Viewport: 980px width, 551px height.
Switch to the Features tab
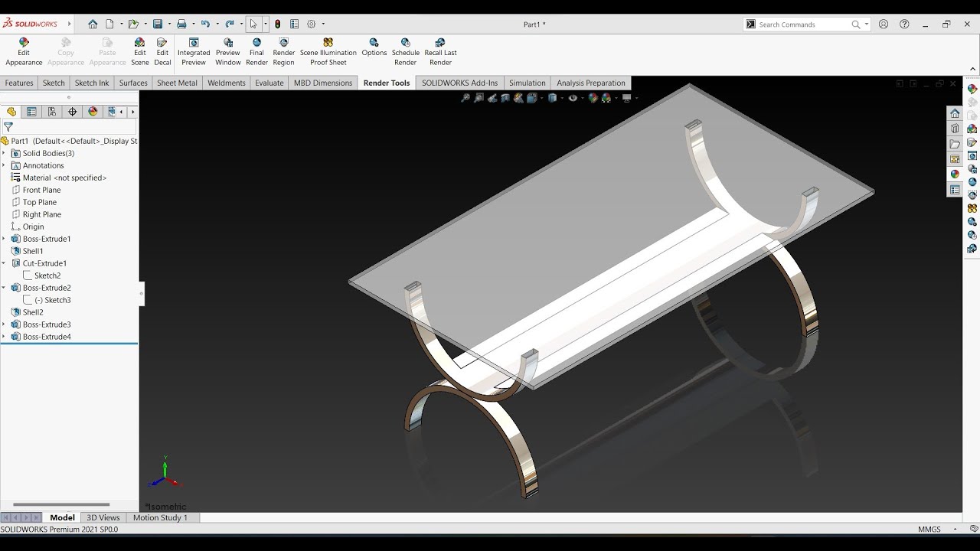point(19,83)
